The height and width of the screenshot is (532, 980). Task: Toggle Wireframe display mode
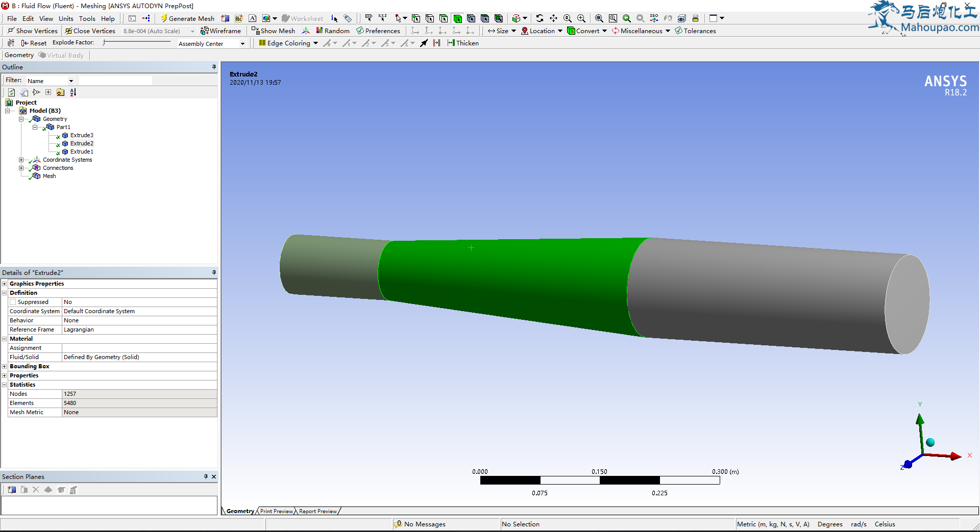[220, 31]
